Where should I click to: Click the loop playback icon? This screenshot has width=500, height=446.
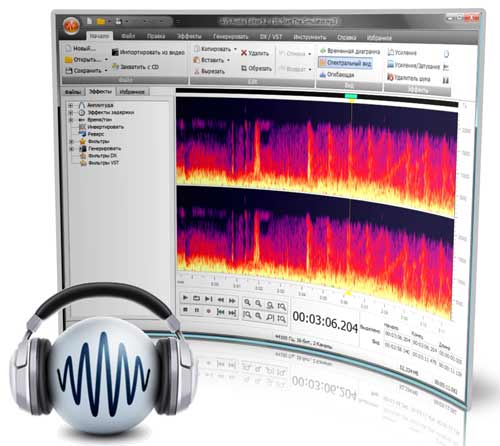pos(197,299)
